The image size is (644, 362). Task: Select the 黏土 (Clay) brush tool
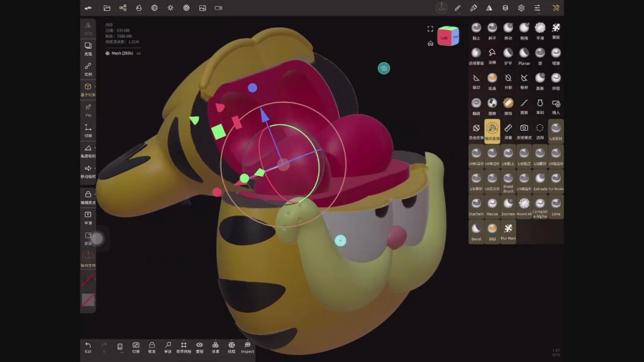(476, 31)
